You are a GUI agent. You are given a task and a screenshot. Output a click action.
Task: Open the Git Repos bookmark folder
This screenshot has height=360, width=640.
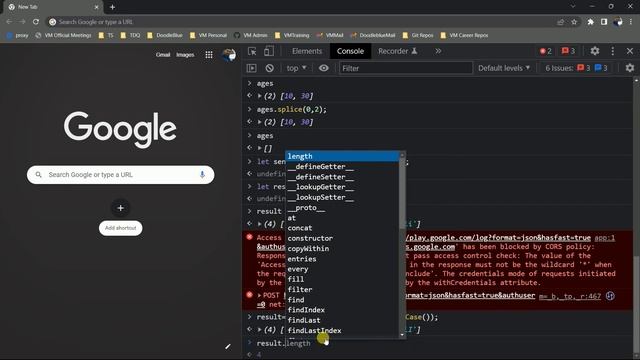click(418, 36)
